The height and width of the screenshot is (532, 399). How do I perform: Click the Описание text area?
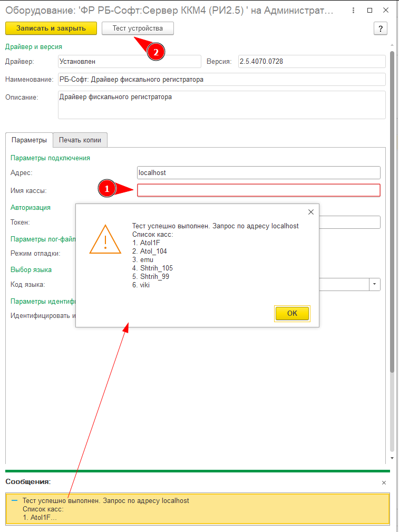222,105
